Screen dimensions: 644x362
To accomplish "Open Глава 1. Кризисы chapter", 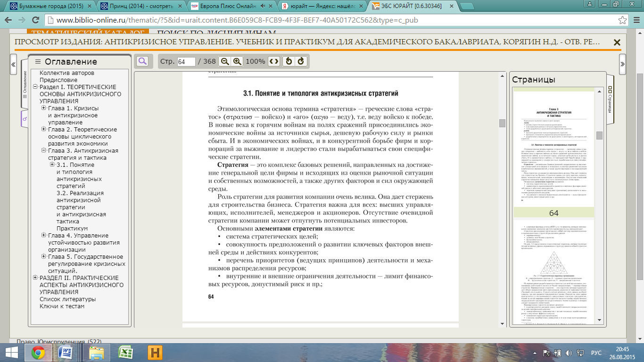I will click(x=73, y=115).
